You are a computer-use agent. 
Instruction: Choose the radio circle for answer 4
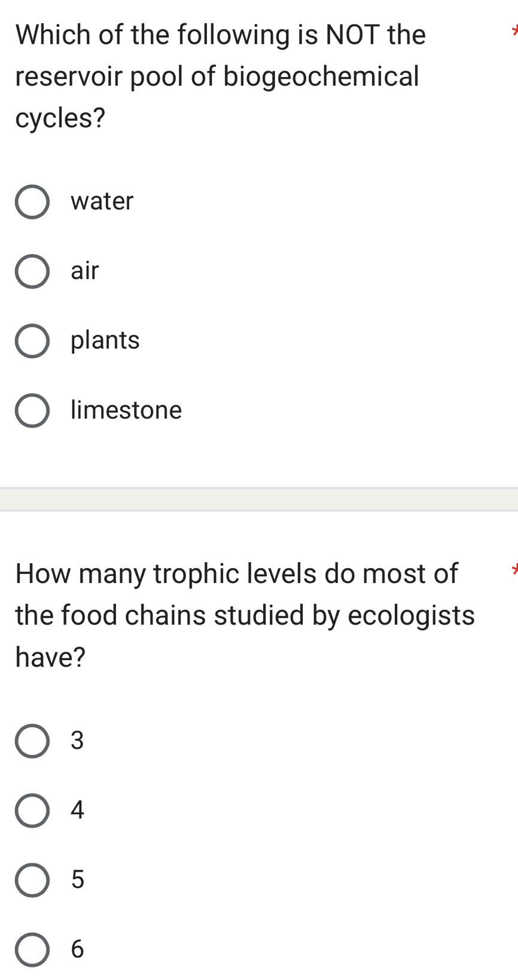pyautogui.click(x=32, y=811)
